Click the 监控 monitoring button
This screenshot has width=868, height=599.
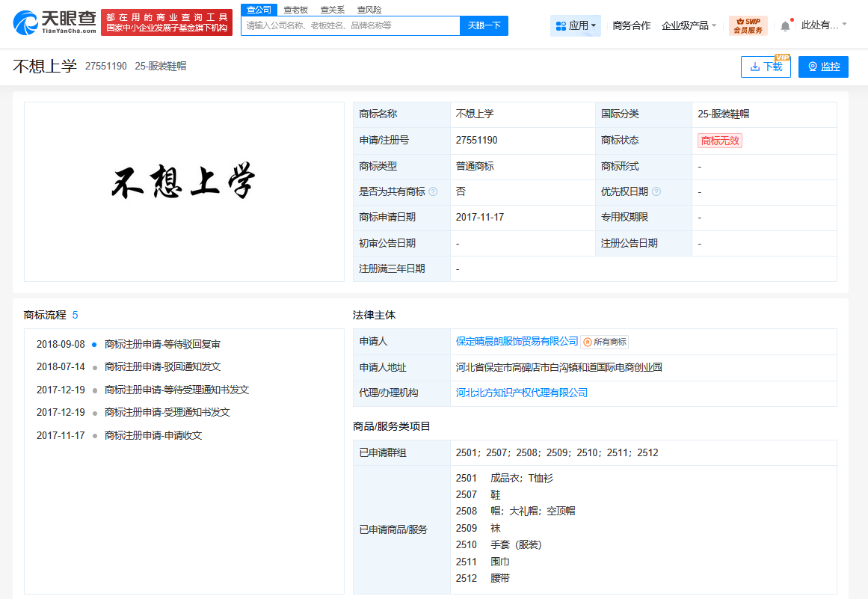pos(823,67)
